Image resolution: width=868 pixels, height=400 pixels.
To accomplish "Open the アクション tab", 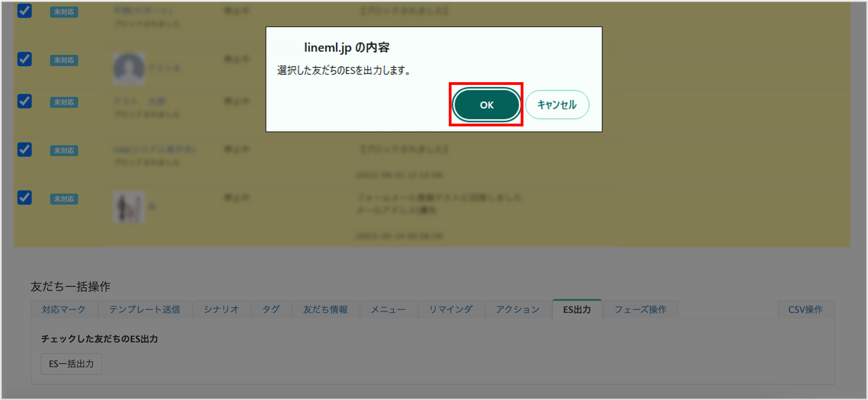I will click(517, 309).
